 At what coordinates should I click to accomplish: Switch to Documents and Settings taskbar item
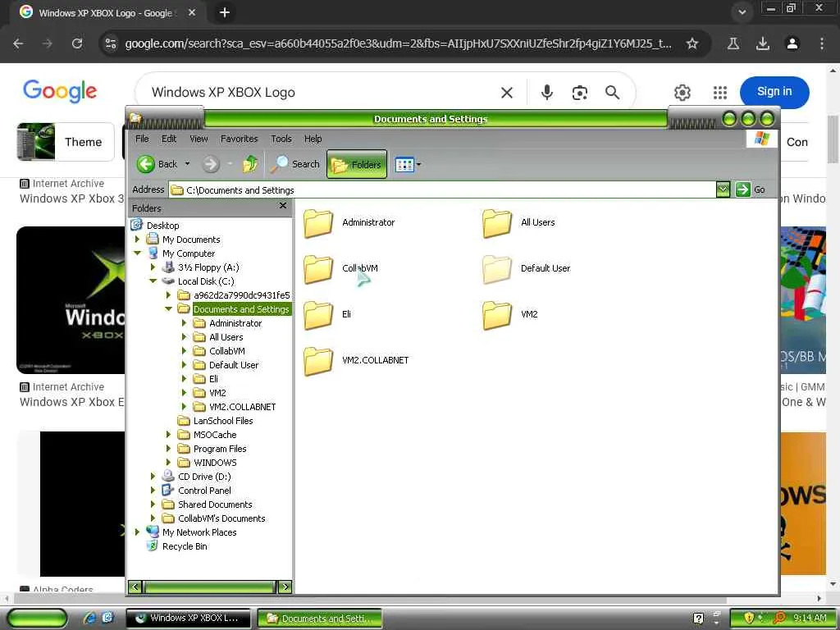tap(319, 619)
